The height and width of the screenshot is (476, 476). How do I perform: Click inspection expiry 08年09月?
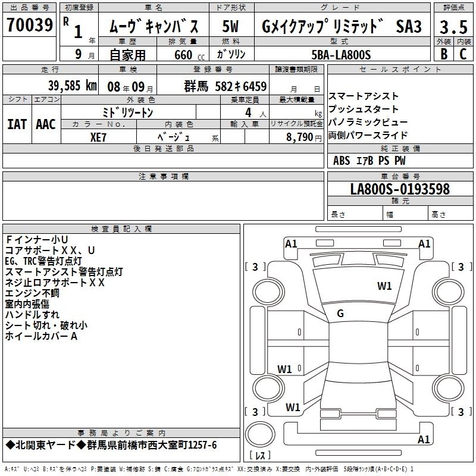point(130,87)
